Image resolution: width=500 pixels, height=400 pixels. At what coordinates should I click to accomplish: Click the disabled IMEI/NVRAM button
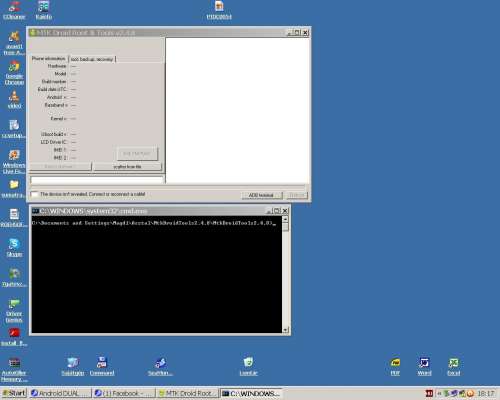(137, 153)
